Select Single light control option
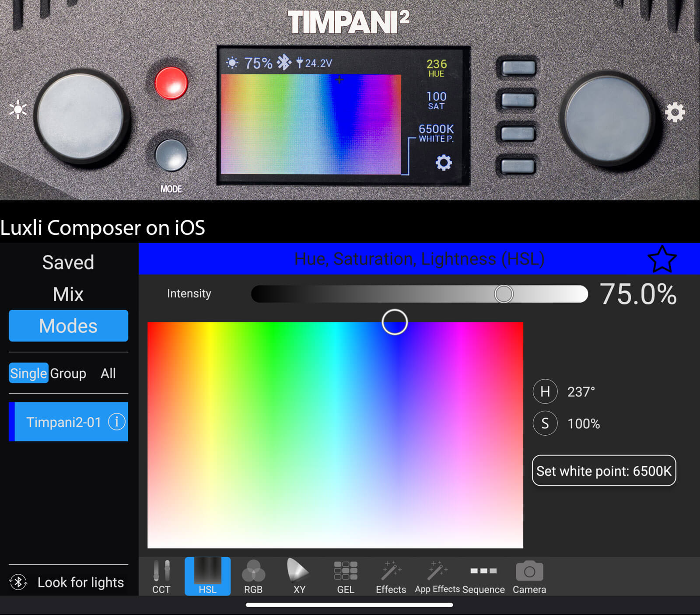This screenshot has width=700, height=615. 28,373
